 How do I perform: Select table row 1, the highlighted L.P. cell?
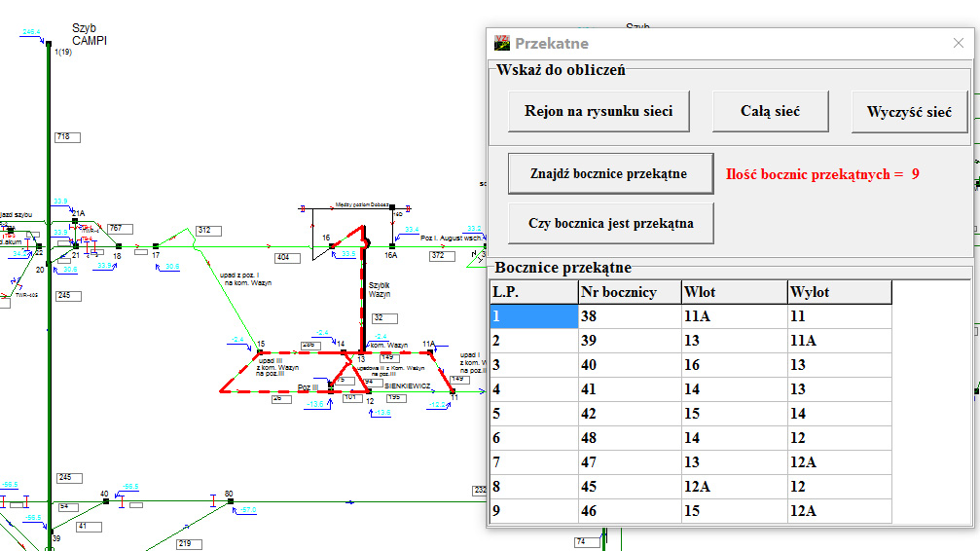[533, 316]
